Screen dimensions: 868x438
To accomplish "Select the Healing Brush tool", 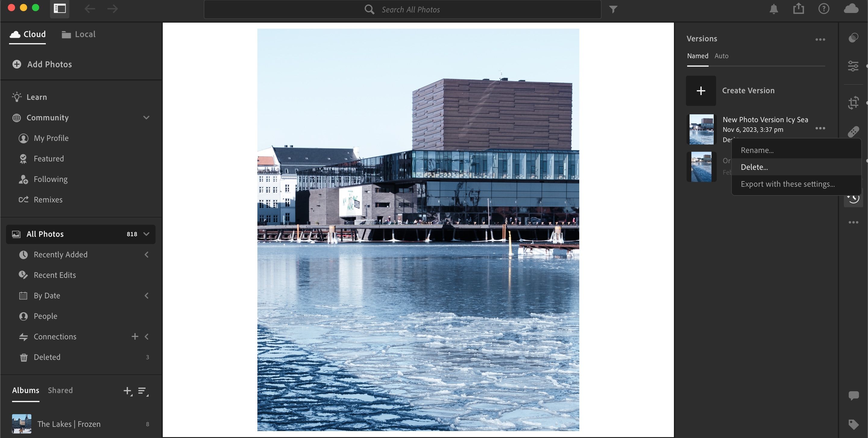I will (854, 132).
